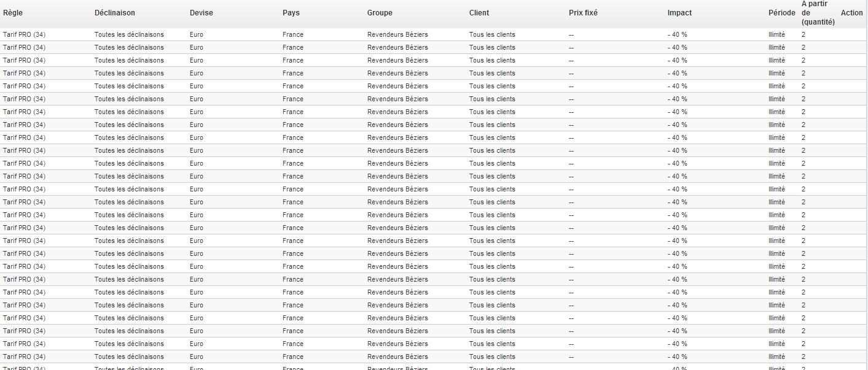Screen dimensions: 868x370
Task: Select Tarif PRO (34) in the first row
Action: click(x=24, y=34)
